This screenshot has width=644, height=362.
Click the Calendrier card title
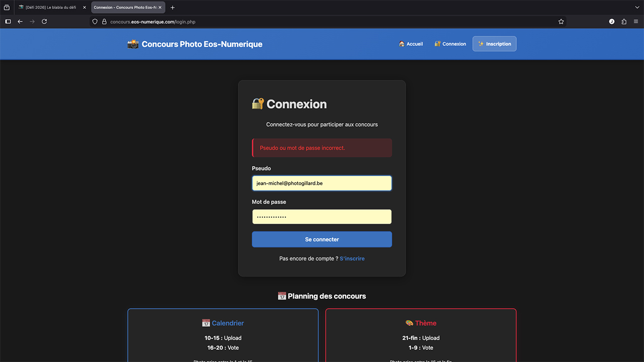point(223,323)
